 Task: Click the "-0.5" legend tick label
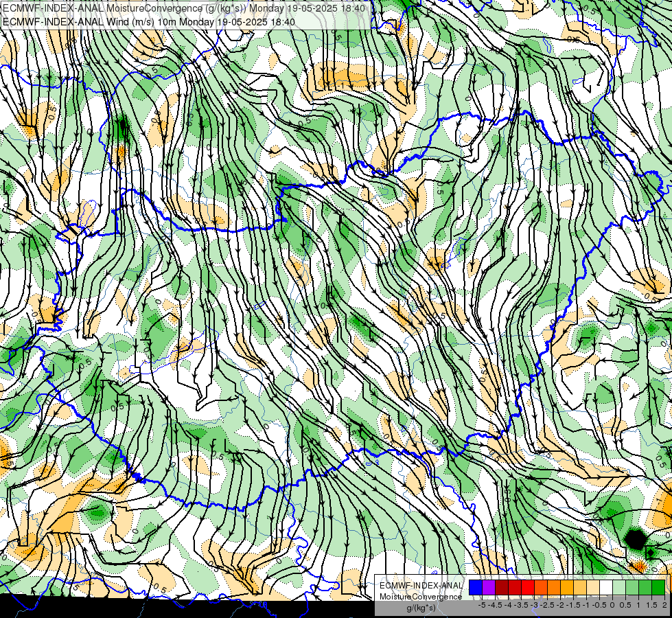(599, 605)
